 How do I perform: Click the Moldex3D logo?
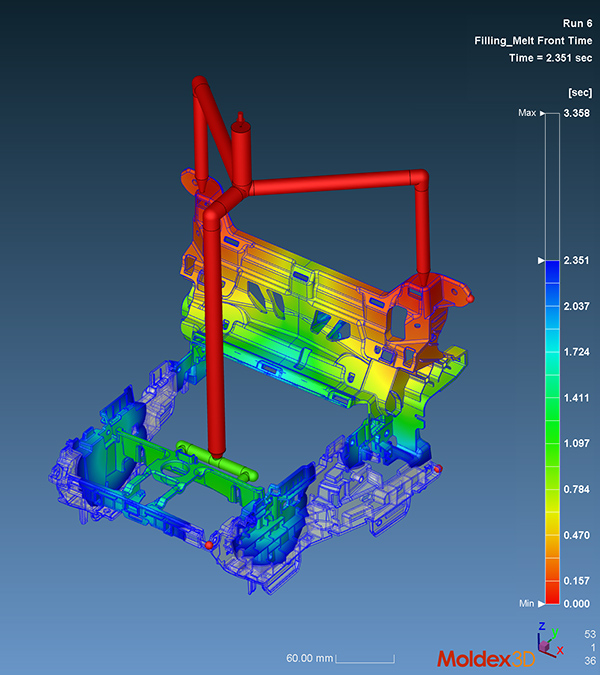[486, 659]
